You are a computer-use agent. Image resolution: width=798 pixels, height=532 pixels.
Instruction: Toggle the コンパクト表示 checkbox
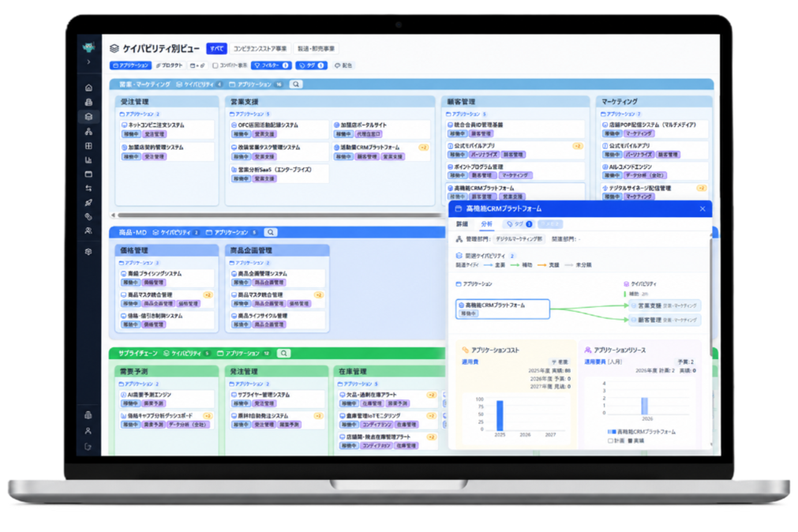[215, 66]
